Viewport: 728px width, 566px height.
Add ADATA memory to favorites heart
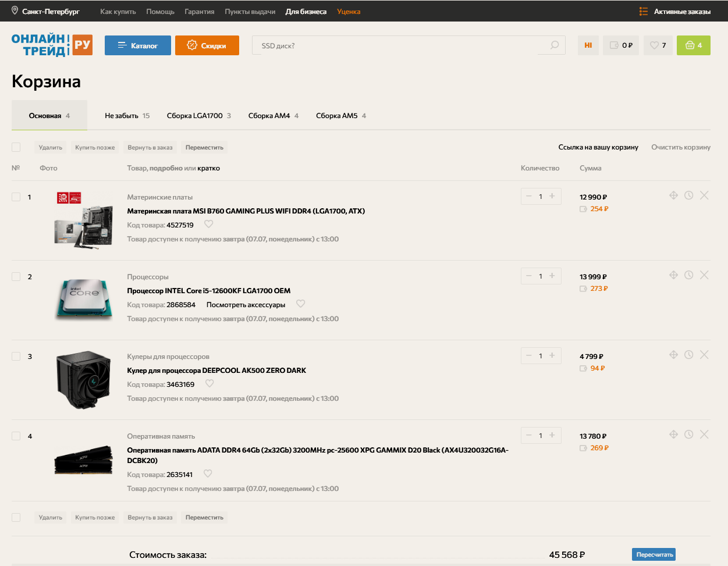pyautogui.click(x=208, y=474)
